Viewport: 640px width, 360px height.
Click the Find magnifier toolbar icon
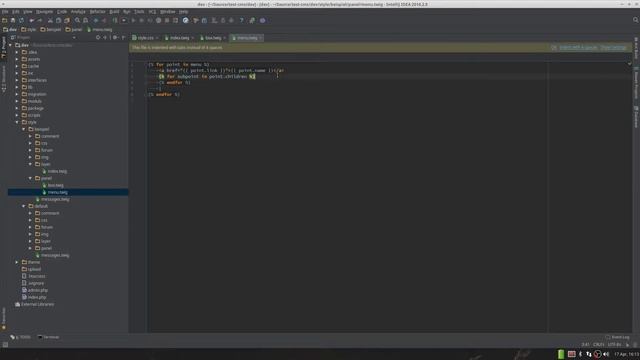[77, 20]
